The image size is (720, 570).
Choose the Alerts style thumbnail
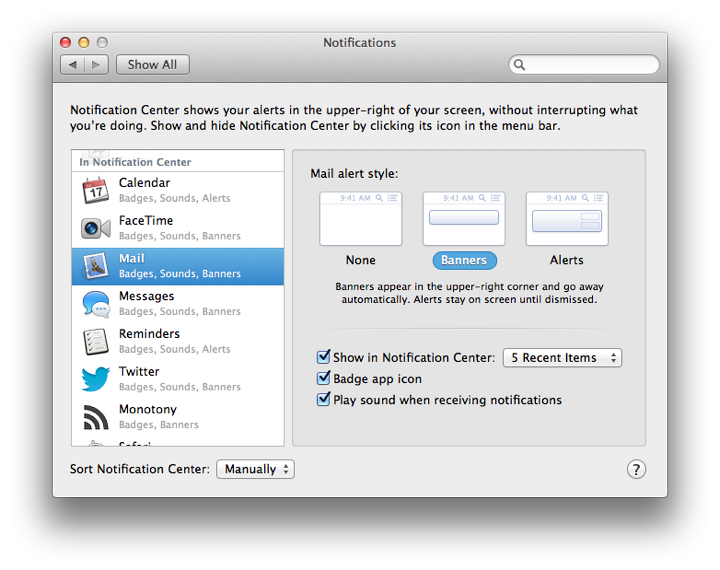(x=567, y=218)
